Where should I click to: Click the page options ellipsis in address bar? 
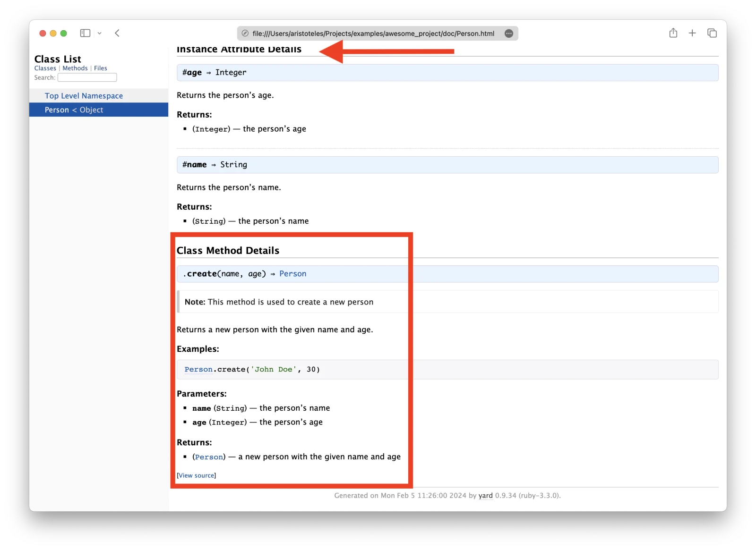(509, 34)
